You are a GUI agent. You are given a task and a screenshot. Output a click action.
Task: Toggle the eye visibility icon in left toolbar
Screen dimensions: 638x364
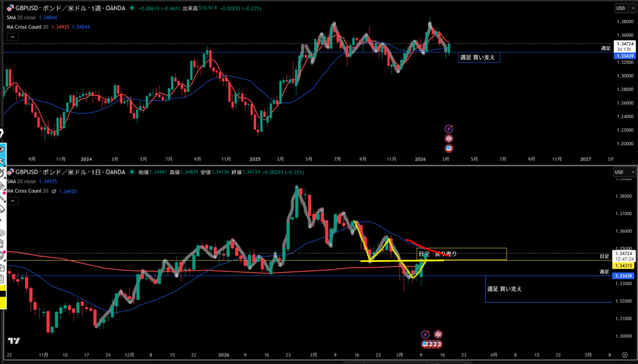[x=2, y=149]
